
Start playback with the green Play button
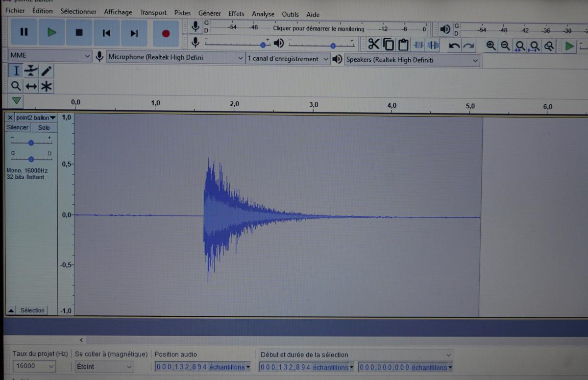click(51, 33)
